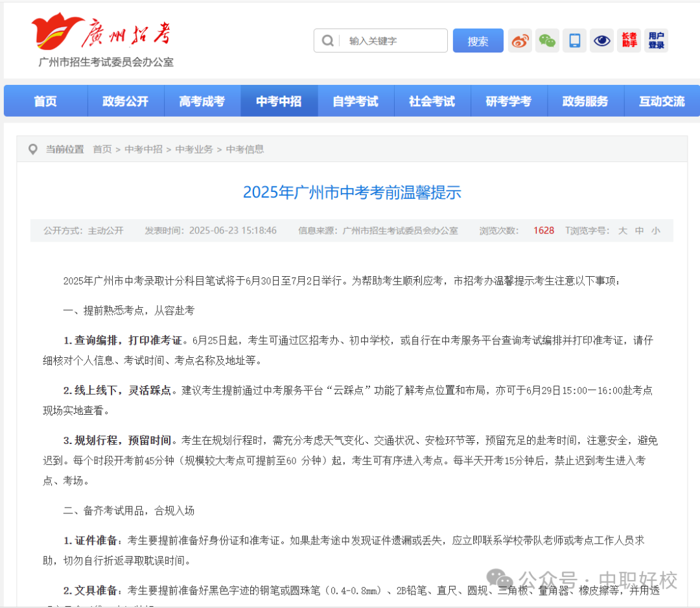Open the 社会考试 nav tab
Viewport: 700px width, 608px height.
432,101
